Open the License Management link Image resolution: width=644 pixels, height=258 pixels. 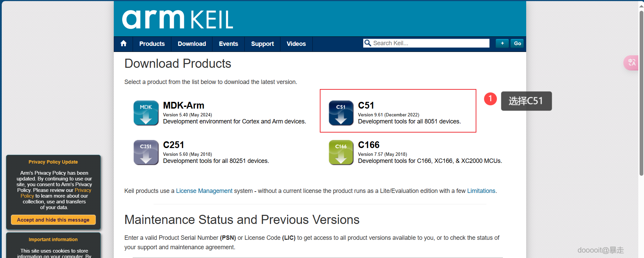[x=204, y=191]
